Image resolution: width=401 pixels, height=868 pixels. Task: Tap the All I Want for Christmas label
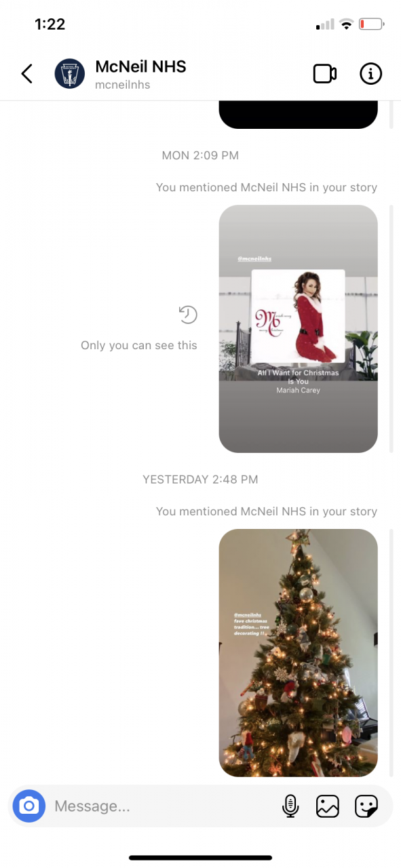[x=298, y=377]
